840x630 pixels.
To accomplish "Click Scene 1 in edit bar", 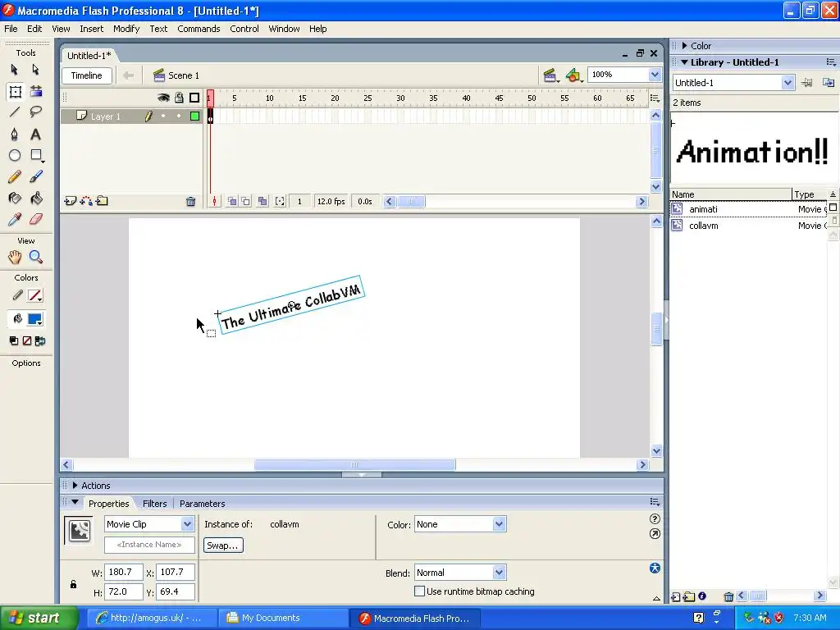I will 176,75.
